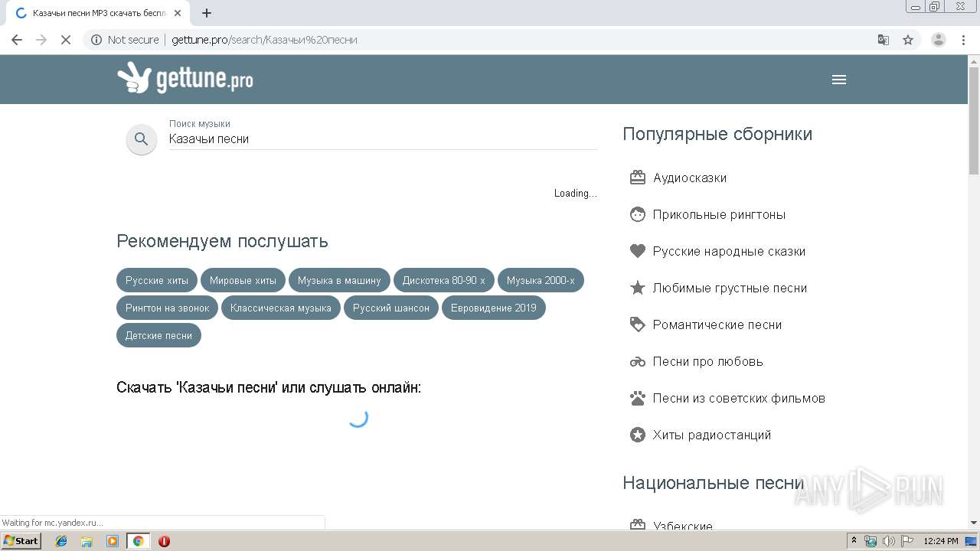Click the volume icon in the system tray
Image resolution: width=980 pixels, height=551 pixels.
[x=888, y=541]
